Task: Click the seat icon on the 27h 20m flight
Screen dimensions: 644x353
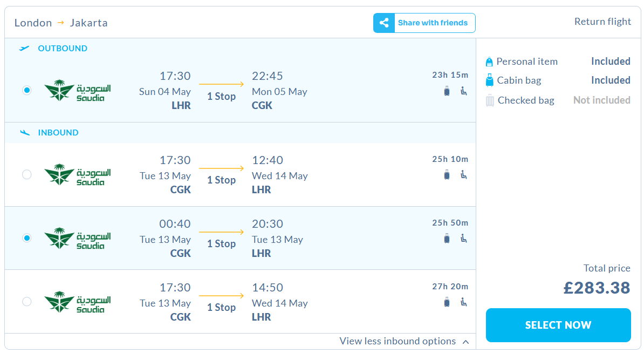Action: coord(463,302)
